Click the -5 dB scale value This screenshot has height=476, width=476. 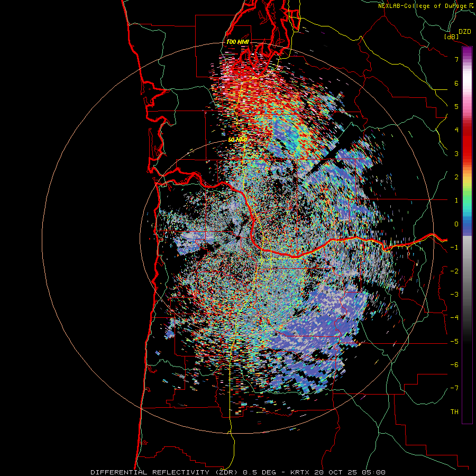click(454, 342)
